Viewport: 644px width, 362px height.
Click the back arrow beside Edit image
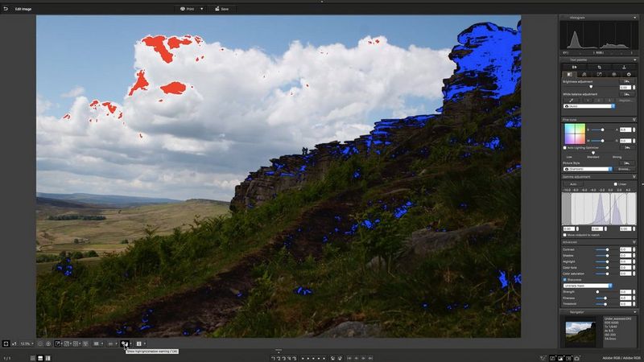coord(6,9)
